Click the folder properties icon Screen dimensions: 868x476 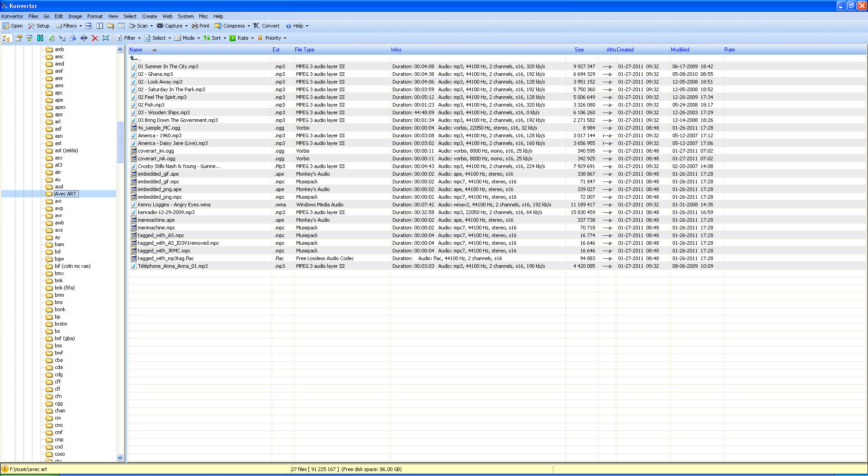pyautogui.click(x=19, y=38)
